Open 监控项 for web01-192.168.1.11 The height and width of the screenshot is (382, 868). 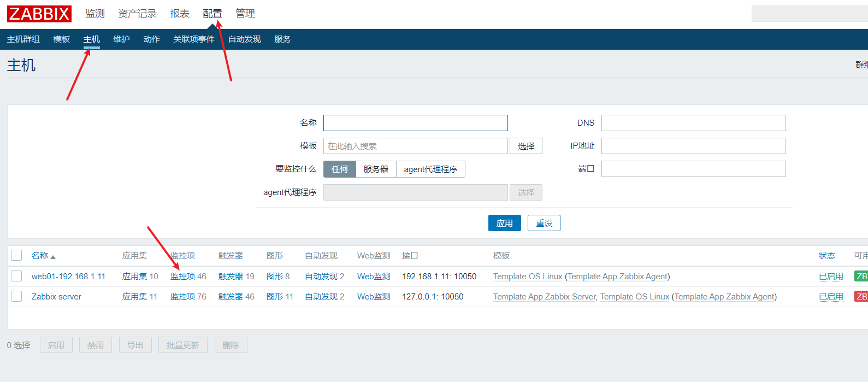coord(182,277)
